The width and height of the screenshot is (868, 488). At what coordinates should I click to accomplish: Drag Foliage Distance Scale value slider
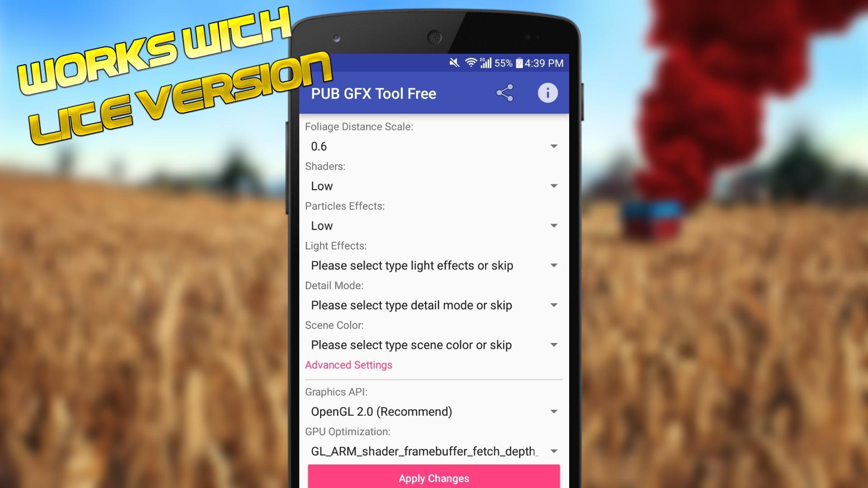pyautogui.click(x=434, y=146)
